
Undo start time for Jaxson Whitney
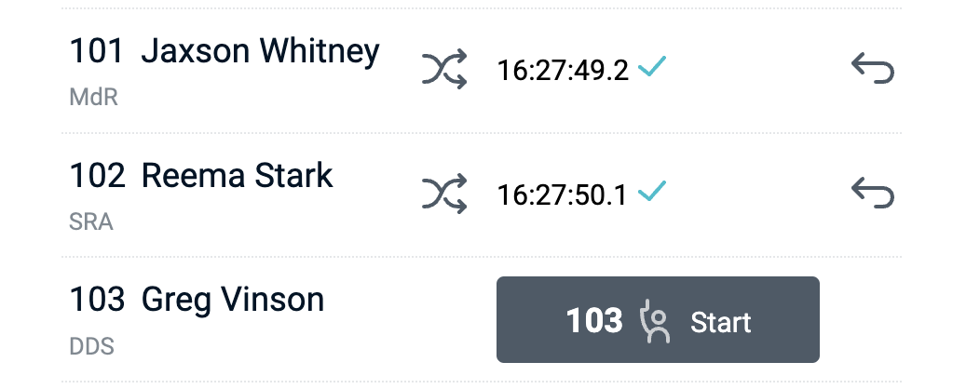pyautogui.click(x=872, y=70)
